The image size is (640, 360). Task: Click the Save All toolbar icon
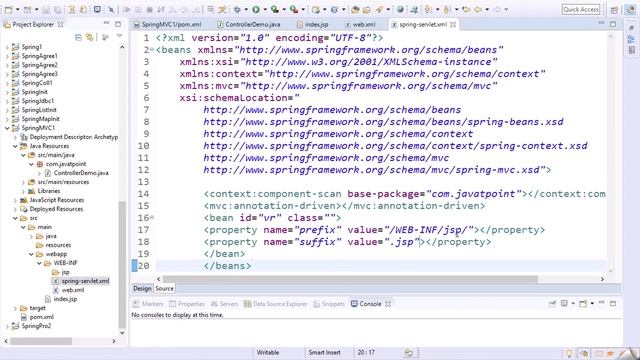[58, 9]
